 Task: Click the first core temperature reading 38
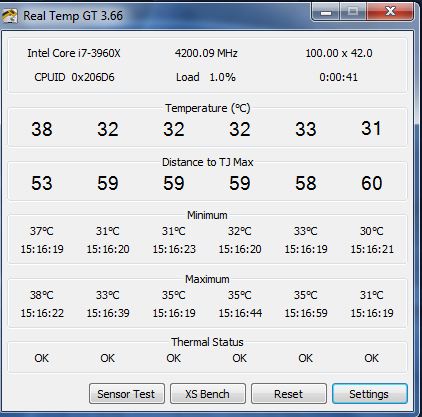[42, 129]
